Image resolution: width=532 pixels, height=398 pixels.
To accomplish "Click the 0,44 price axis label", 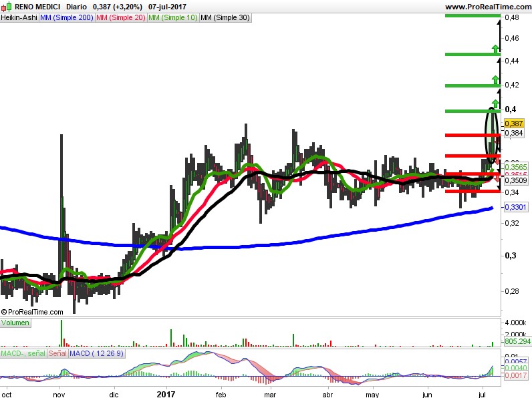I will pyautogui.click(x=512, y=61).
